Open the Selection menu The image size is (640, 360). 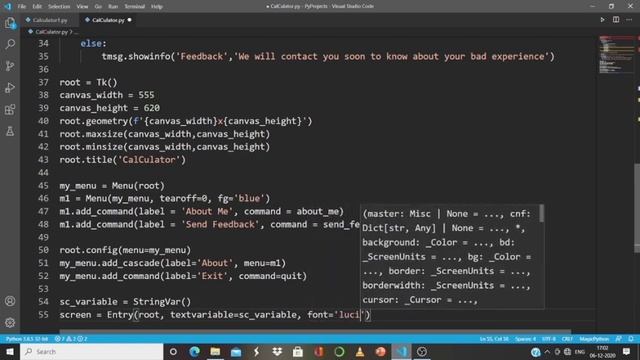tap(59, 6)
